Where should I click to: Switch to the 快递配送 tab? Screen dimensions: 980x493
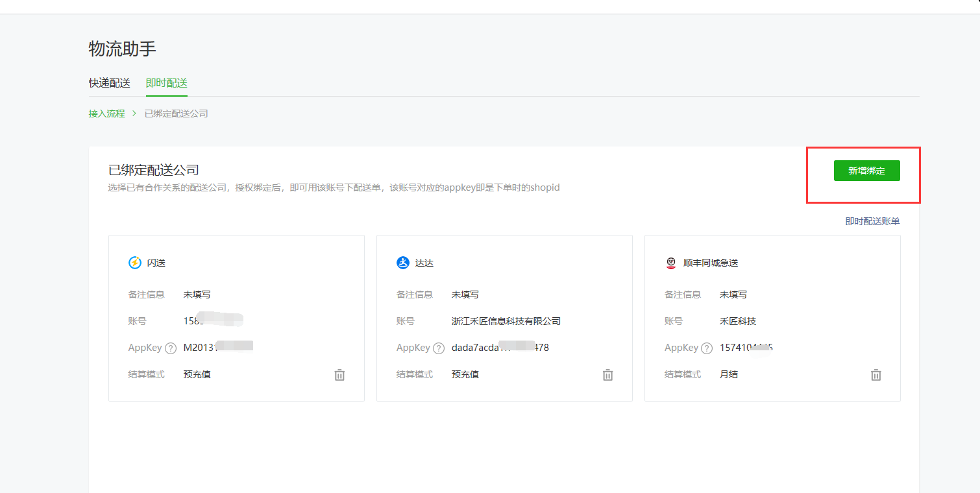(110, 83)
